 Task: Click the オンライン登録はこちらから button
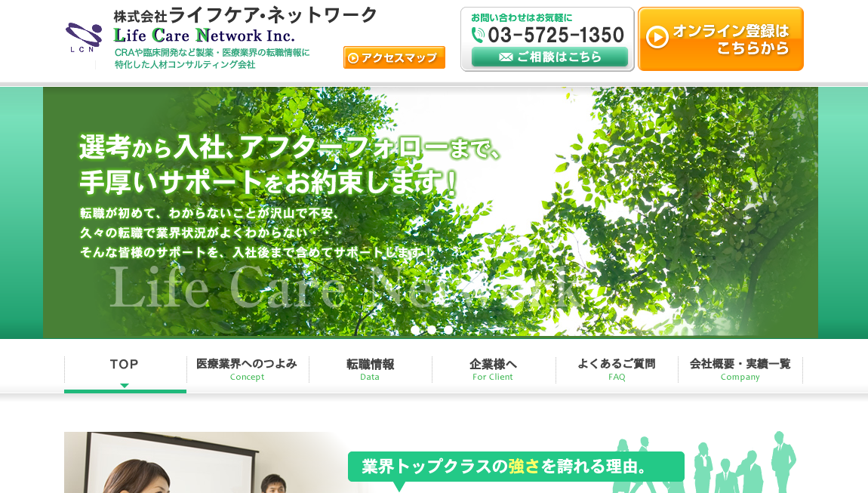coord(721,39)
